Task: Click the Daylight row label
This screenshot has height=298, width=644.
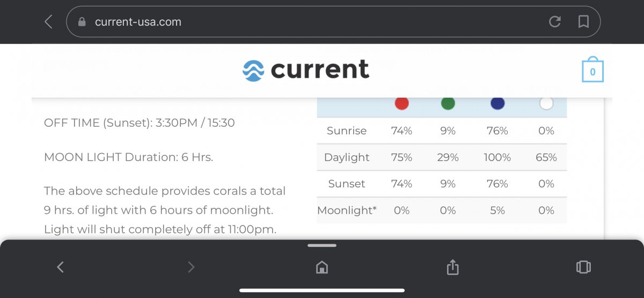Action: coord(347,157)
